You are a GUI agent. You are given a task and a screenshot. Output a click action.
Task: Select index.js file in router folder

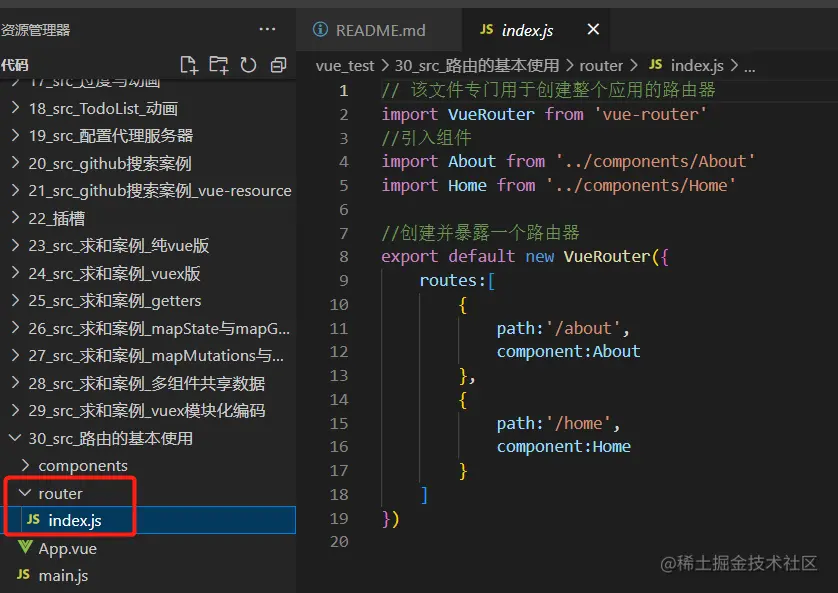[x=148, y=520]
